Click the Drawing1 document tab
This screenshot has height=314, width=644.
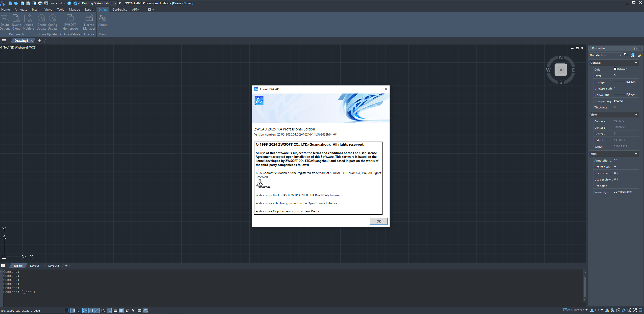(x=21, y=41)
